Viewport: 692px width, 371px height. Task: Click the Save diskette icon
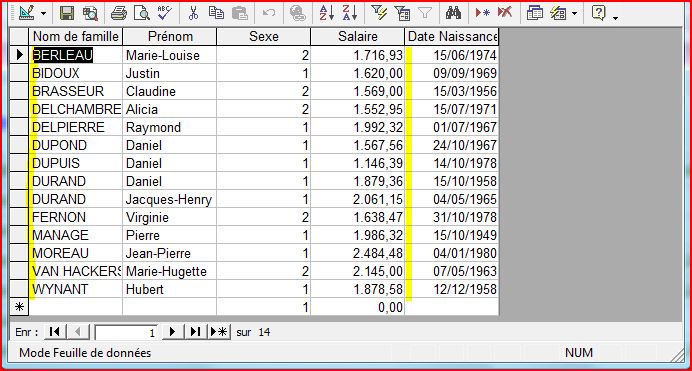tap(67, 13)
